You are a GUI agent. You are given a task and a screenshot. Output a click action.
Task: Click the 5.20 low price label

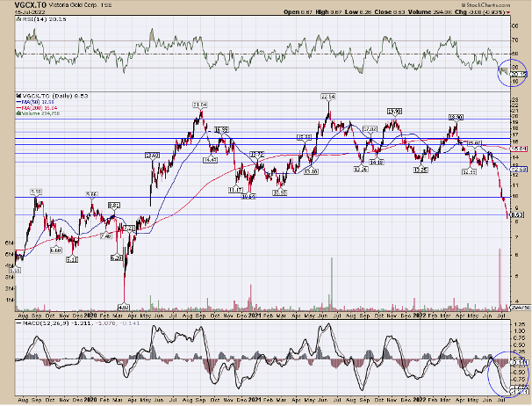point(117,258)
